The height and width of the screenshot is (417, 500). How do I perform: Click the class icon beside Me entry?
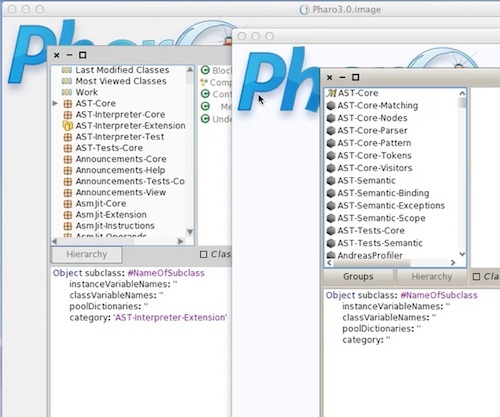pos(205,106)
